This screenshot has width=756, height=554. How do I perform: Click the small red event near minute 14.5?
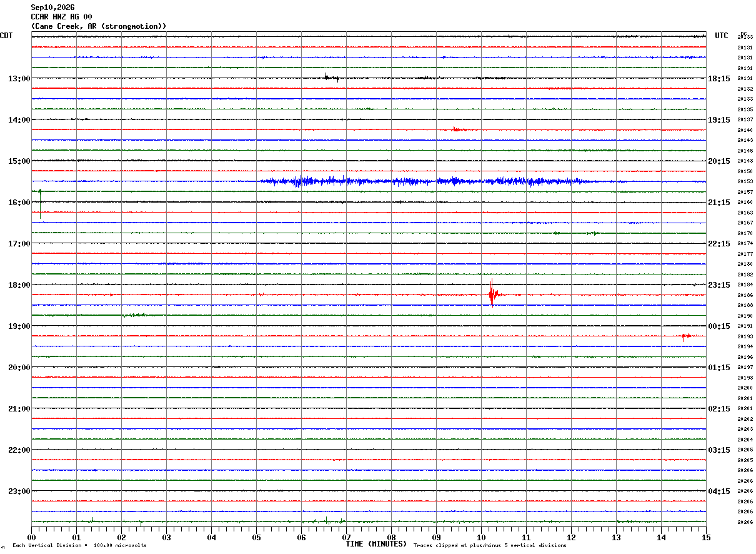[x=686, y=336]
